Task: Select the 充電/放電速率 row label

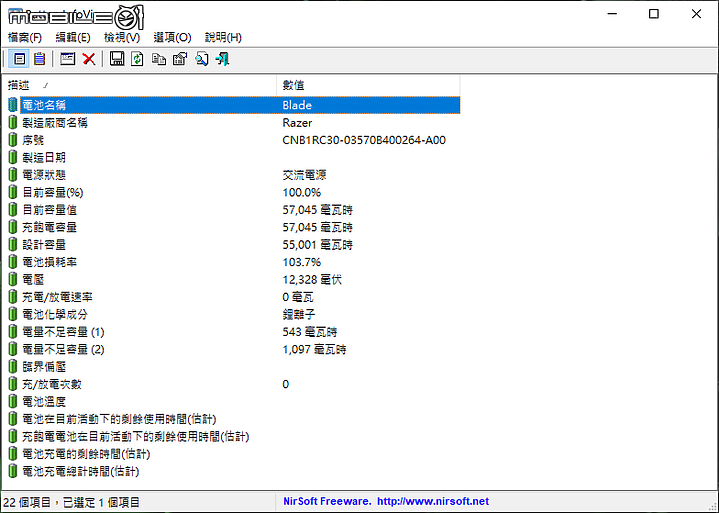Action: (x=57, y=297)
